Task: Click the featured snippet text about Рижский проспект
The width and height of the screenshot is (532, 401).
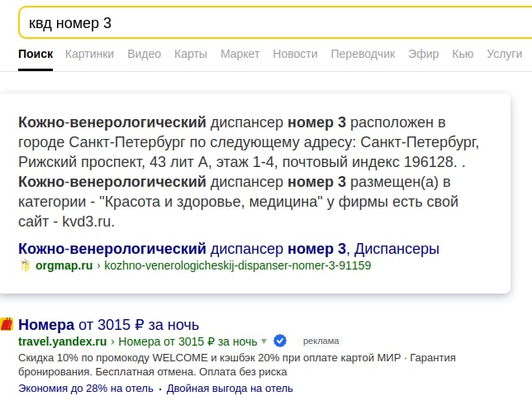Action: tap(249, 172)
